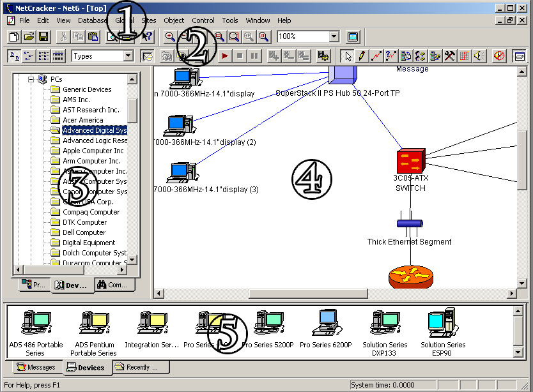
Task: Click the Thick Ethernet Segment device
Action: [410, 223]
